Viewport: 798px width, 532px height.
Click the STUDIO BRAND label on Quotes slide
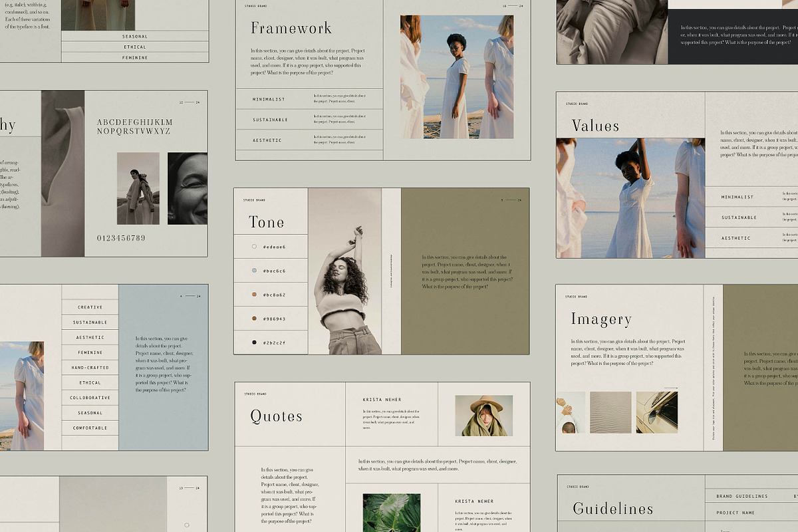point(255,394)
